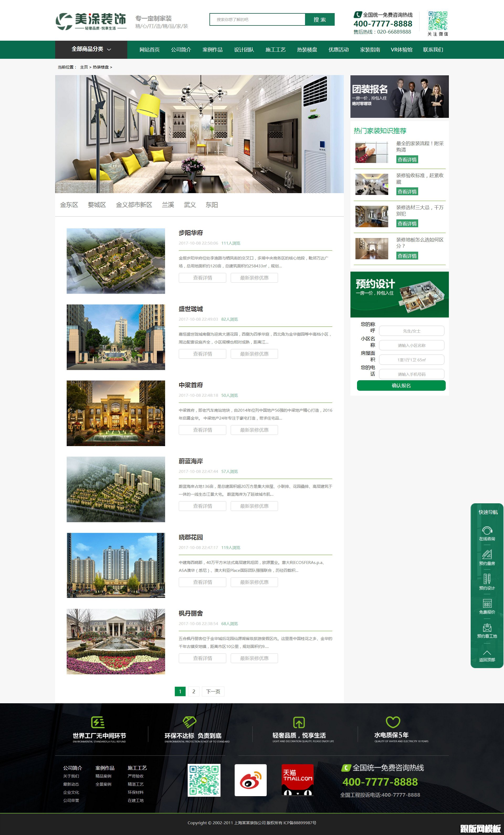This screenshot has height=835, width=504.
Task: Click the 预约看工地 icon in sidebar
Action: (487, 628)
